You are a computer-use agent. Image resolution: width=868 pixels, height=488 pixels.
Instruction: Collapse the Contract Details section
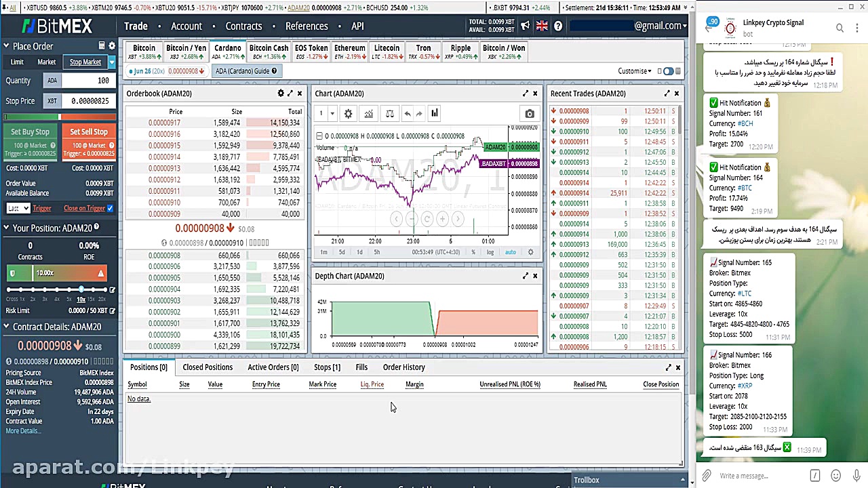click(x=6, y=327)
